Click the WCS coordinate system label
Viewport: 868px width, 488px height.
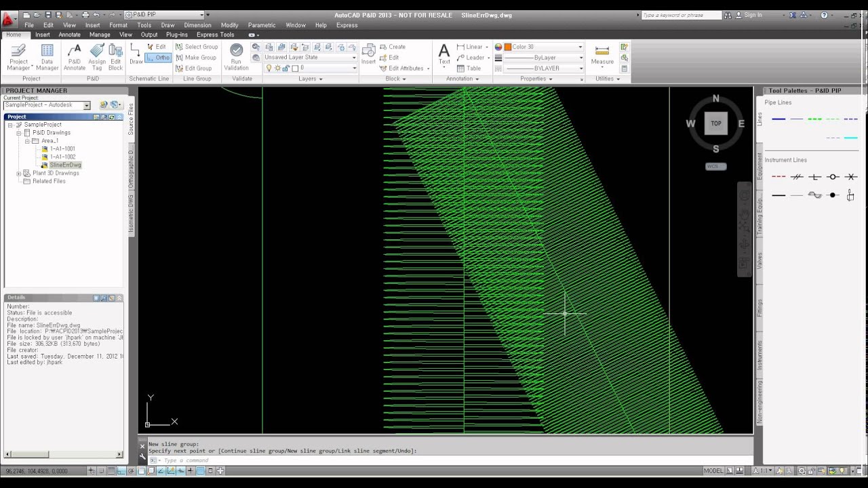click(x=715, y=166)
